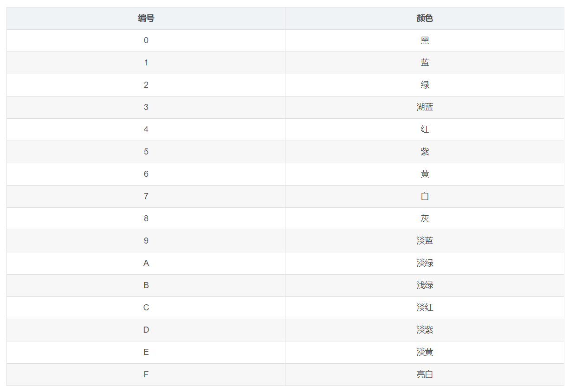This screenshot has height=392, width=569.
Task: Click the 颜色 column header
Action: [x=424, y=18]
